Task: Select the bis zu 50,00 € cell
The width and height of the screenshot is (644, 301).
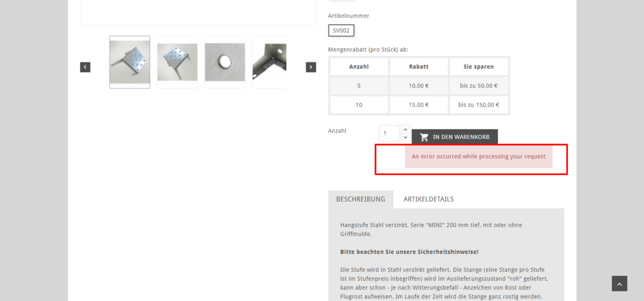Action: (479, 86)
